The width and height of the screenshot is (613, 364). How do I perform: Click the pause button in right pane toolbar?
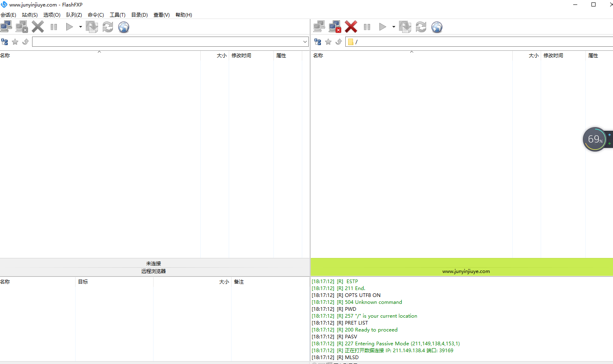(367, 27)
